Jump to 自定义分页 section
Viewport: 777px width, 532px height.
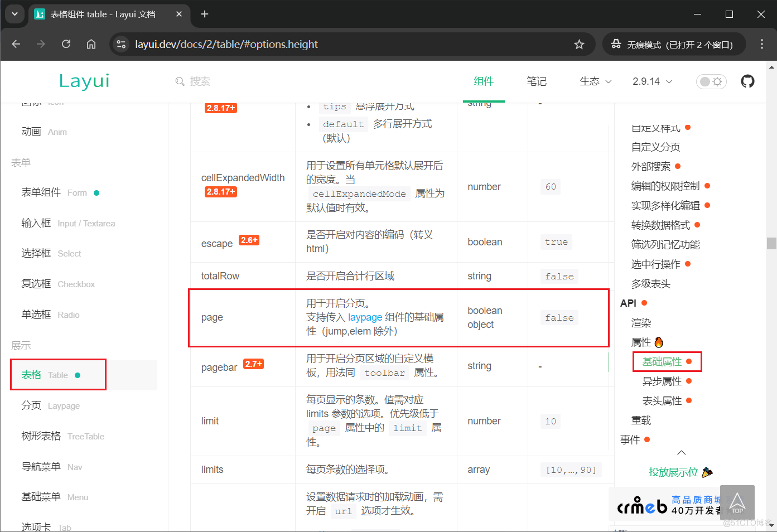(x=655, y=147)
